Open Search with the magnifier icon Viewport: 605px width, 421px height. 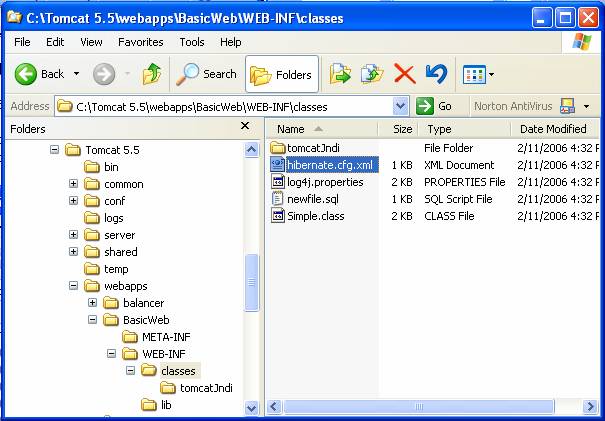point(188,74)
